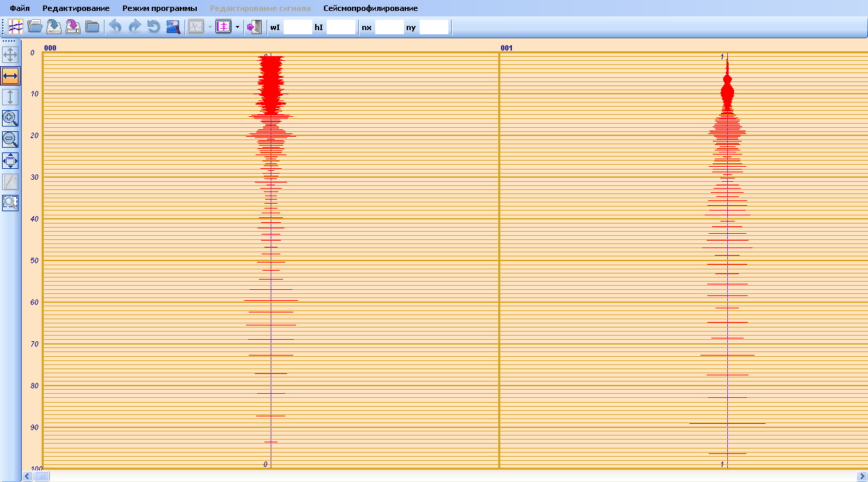868x482 pixels.
Task: Click the exit door icon
Action: tap(254, 27)
